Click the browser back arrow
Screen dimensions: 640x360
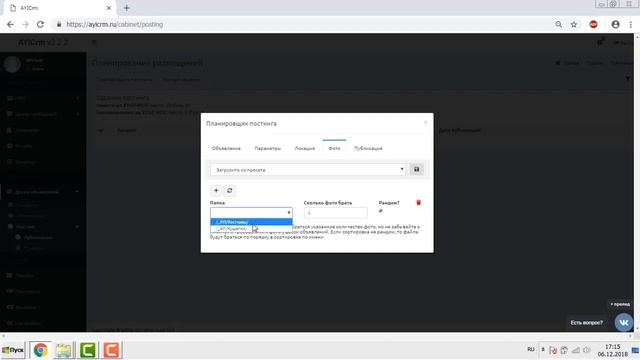point(10,24)
